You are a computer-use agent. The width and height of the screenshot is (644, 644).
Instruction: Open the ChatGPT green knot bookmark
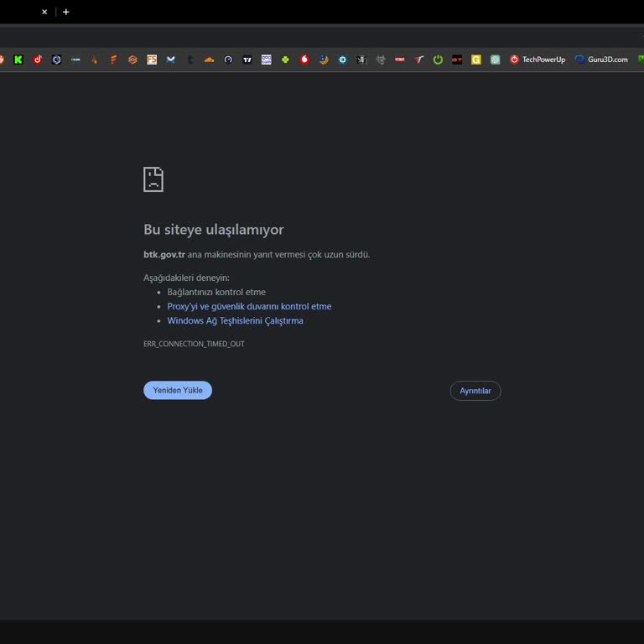pyautogui.click(x=496, y=60)
